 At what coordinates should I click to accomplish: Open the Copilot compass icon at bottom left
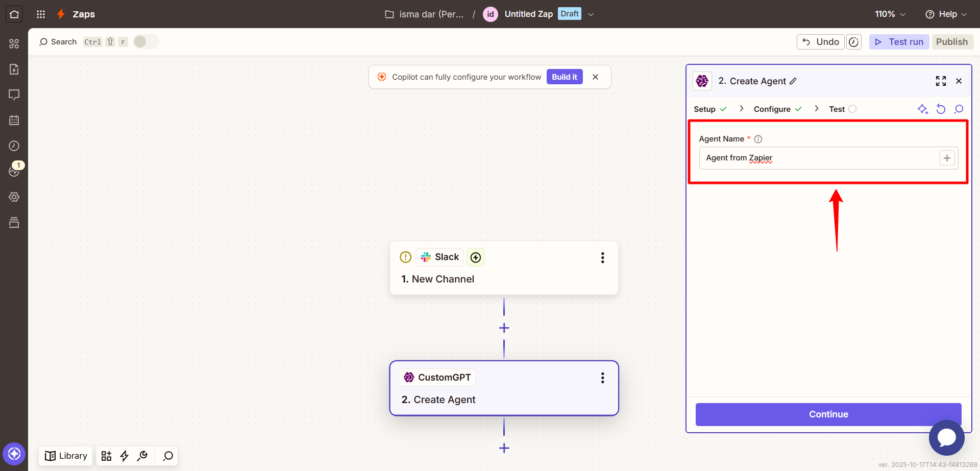pyautogui.click(x=14, y=454)
